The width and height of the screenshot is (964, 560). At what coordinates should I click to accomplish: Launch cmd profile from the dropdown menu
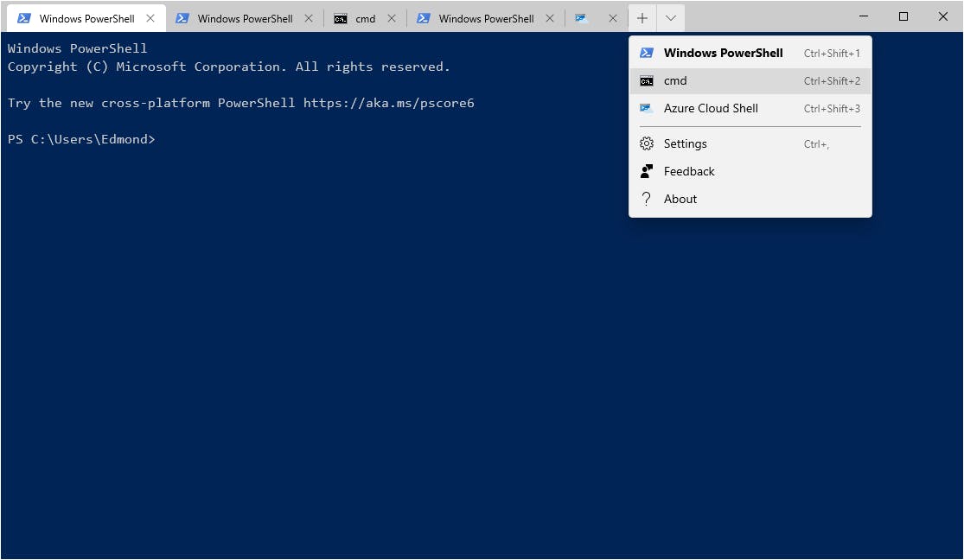click(750, 80)
